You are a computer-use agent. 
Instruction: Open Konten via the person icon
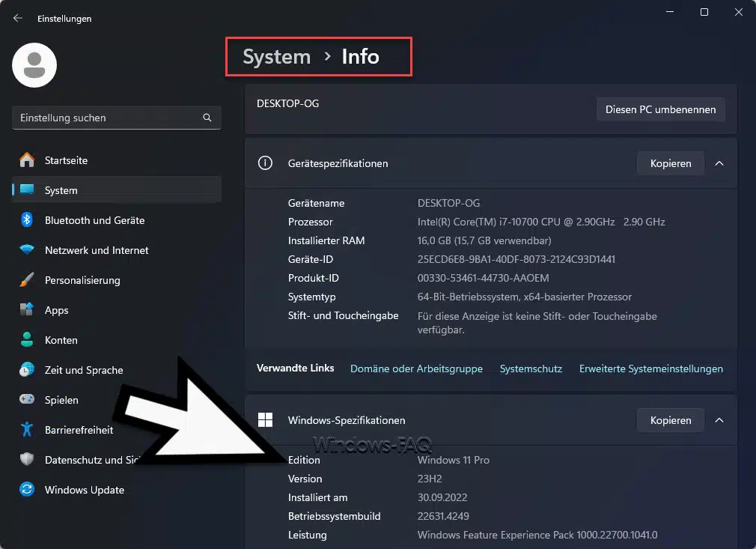point(25,339)
